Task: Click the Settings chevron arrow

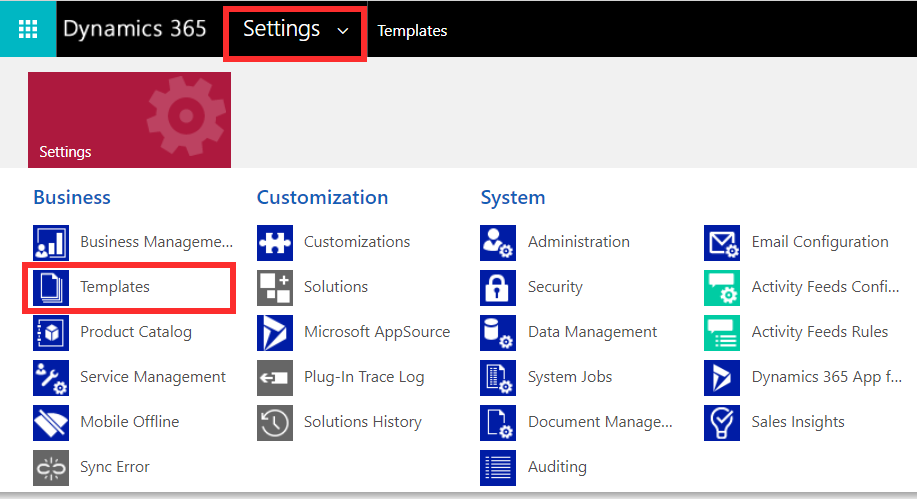Action: point(343,31)
